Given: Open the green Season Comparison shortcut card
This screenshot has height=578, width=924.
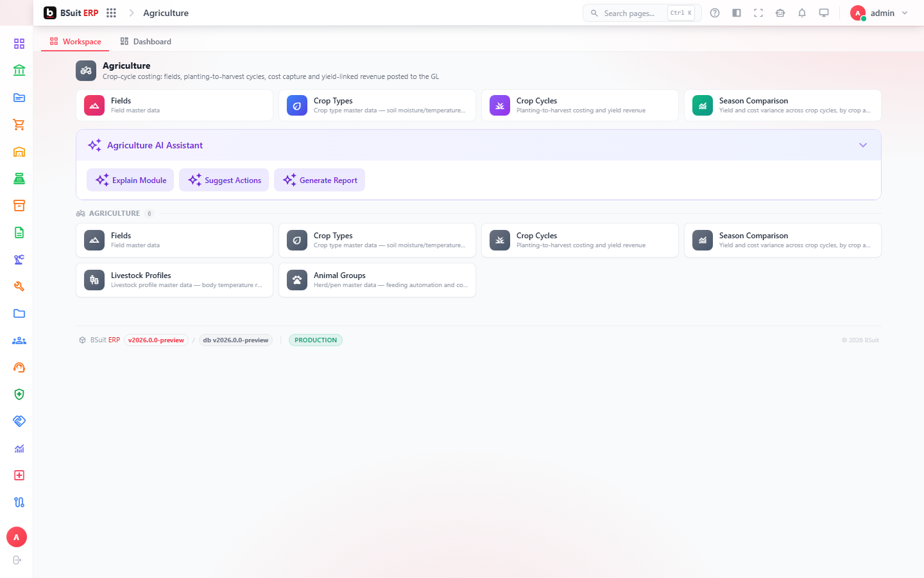Looking at the screenshot, I should (x=783, y=105).
